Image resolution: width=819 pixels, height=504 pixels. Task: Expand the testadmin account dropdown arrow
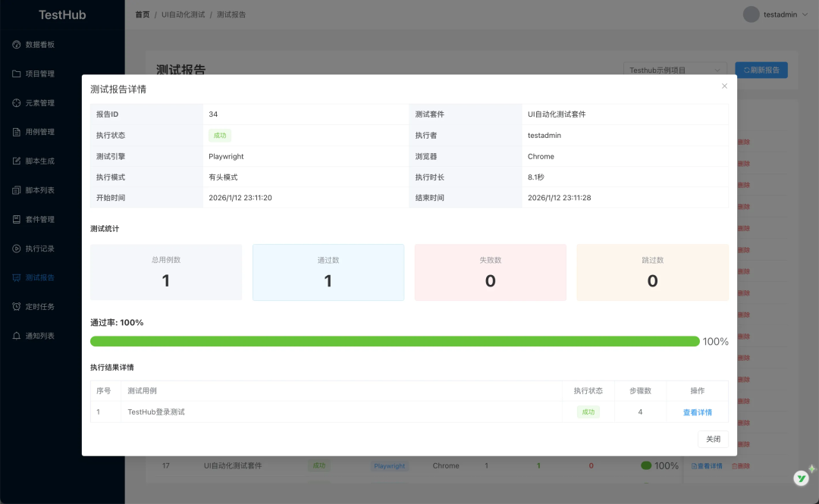point(805,14)
